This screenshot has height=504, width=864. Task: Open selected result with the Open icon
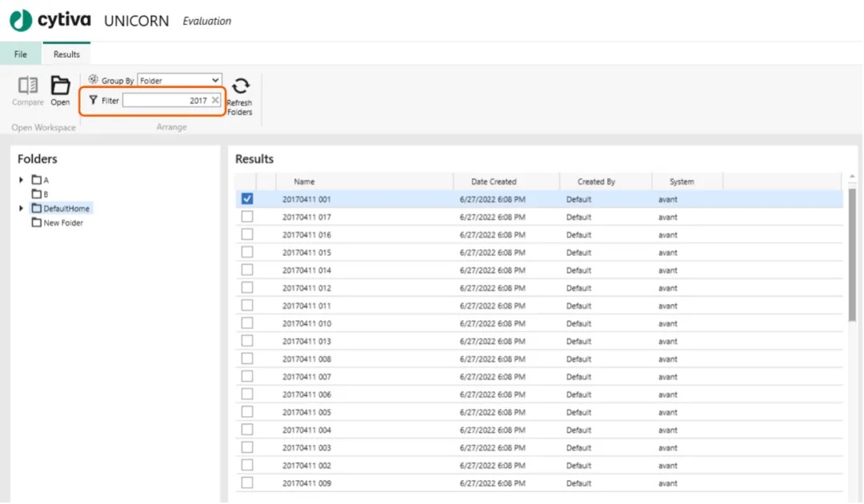click(x=60, y=86)
